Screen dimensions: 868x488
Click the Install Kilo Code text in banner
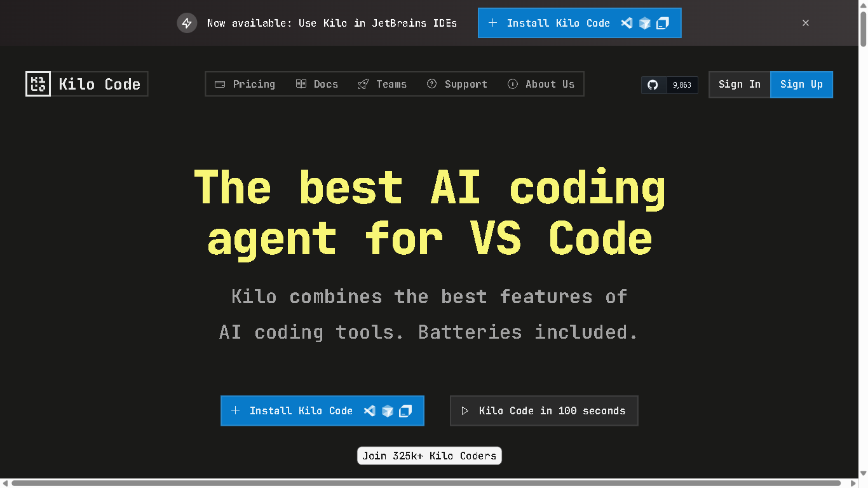[x=558, y=23]
